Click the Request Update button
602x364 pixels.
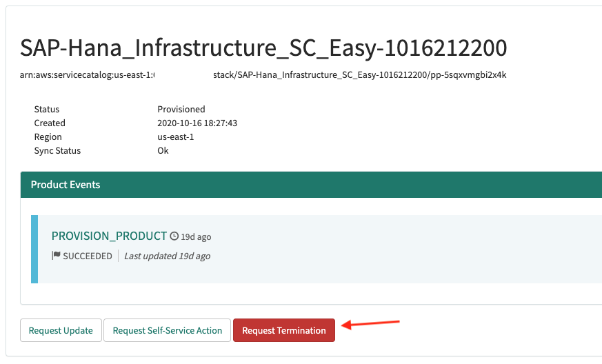(x=61, y=330)
